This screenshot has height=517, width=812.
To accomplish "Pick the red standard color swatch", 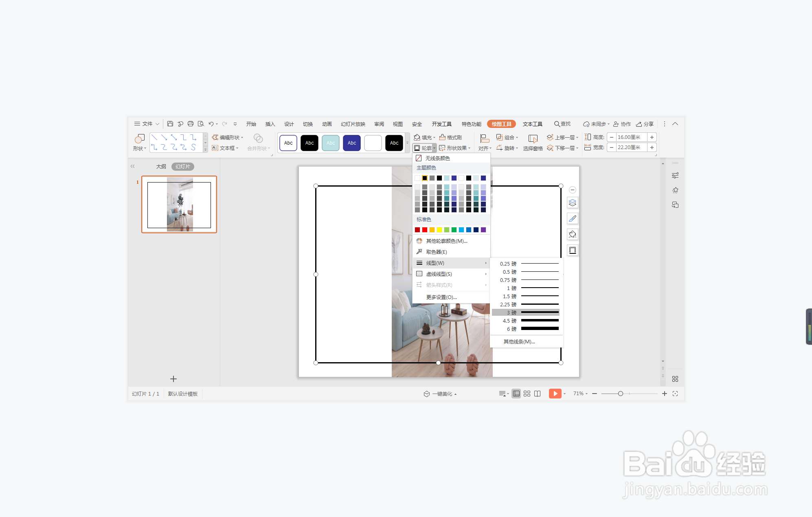I will click(425, 230).
